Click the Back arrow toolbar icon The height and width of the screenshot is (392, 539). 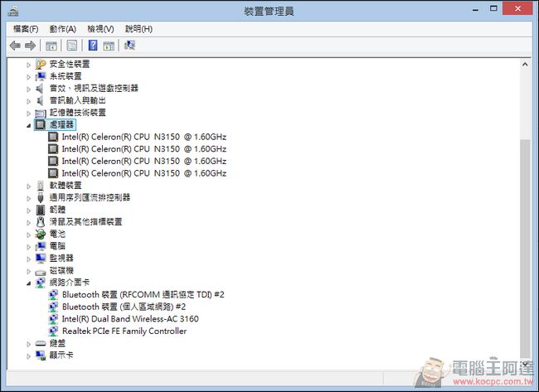(14, 46)
